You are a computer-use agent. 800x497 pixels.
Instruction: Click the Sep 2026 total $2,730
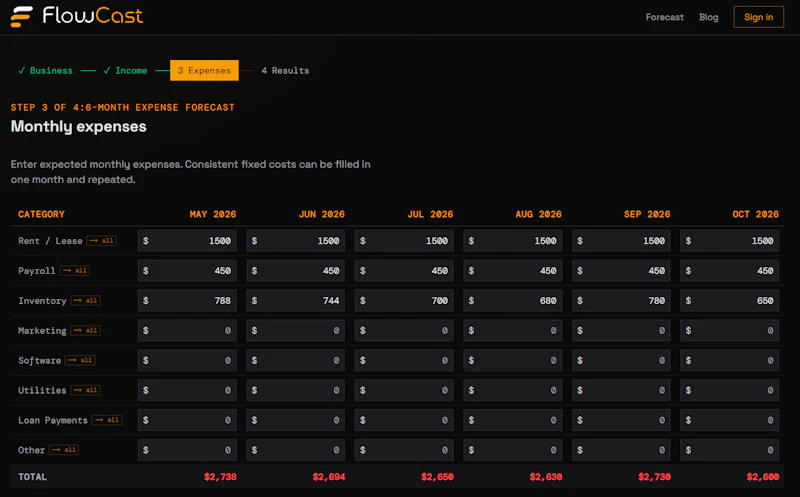pyautogui.click(x=654, y=477)
